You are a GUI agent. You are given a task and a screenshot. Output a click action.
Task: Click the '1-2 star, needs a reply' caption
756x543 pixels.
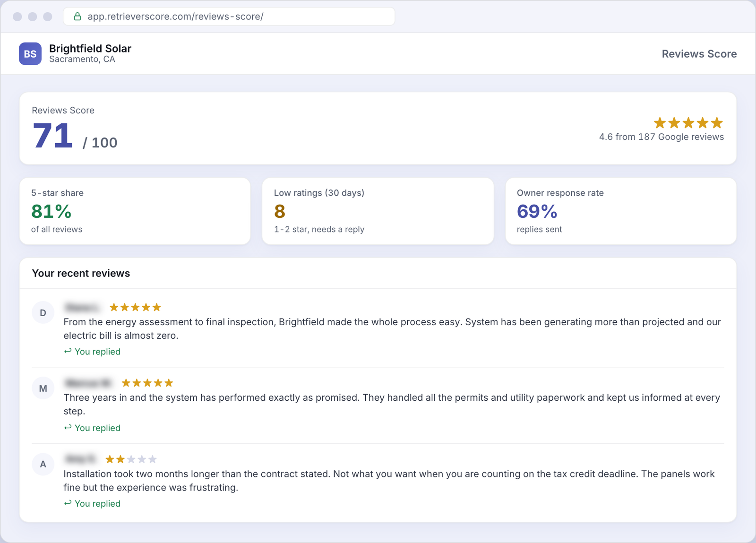click(x=319, y=230)
